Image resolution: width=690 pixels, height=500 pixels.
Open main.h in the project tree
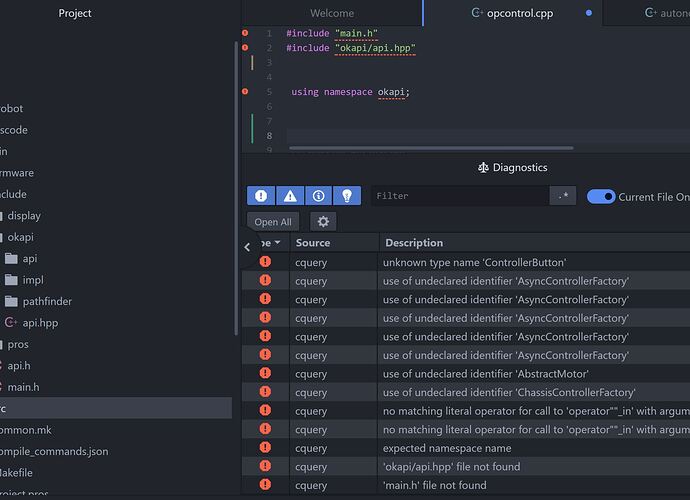point(23,387)
